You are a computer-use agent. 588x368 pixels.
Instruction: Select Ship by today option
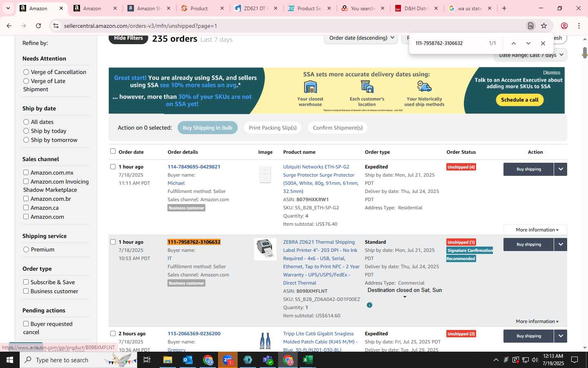(26, 131)
